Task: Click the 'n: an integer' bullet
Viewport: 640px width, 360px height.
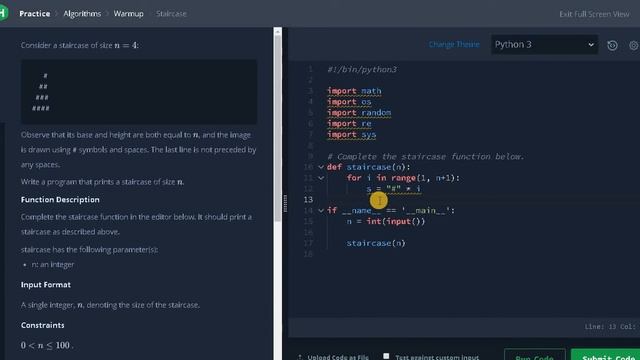Action: [53, 264]
